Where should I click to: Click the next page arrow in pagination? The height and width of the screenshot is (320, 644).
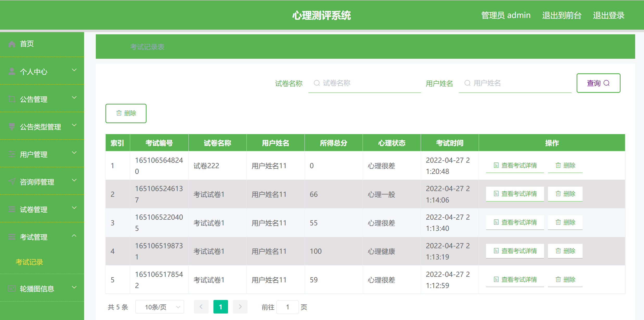pos(240,307)
